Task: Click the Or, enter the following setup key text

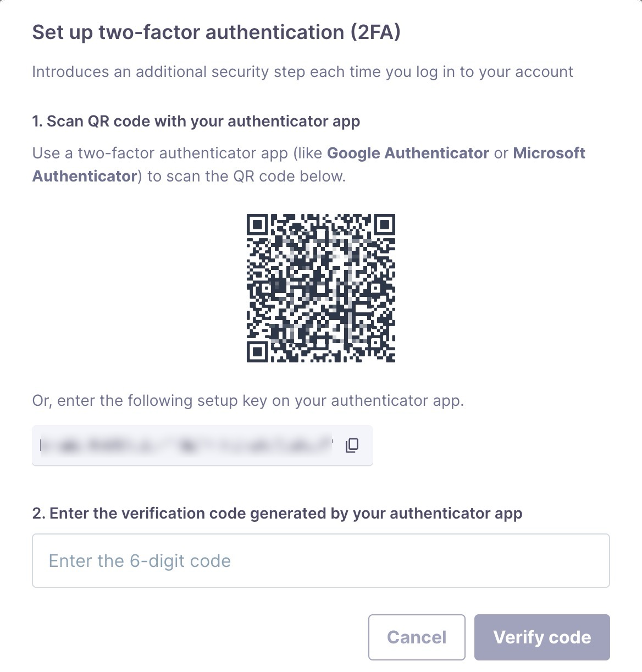Action: tap(248, 400)
